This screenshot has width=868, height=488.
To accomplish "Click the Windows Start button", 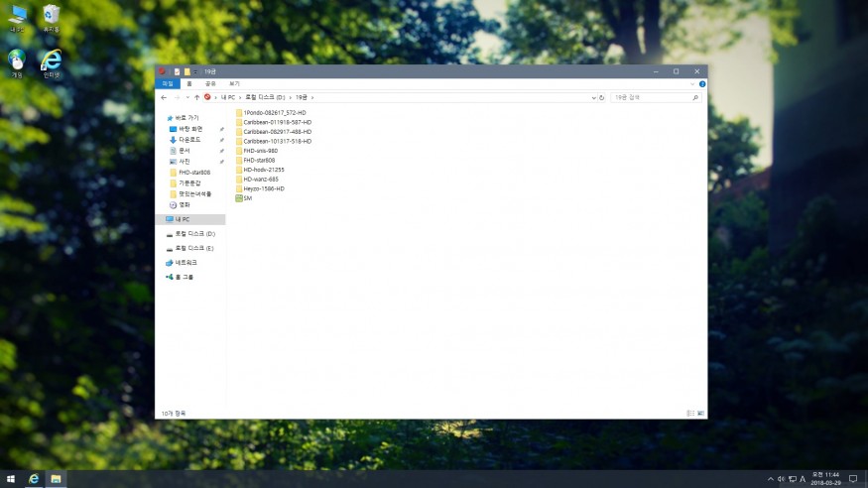I will coord(10,478).
